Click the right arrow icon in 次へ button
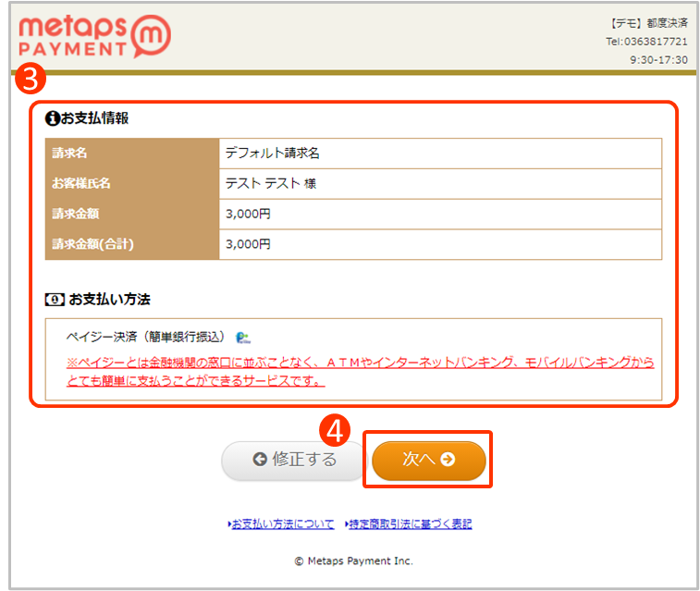Viewport: 700px width, 591px height. [x=448, y=460]
